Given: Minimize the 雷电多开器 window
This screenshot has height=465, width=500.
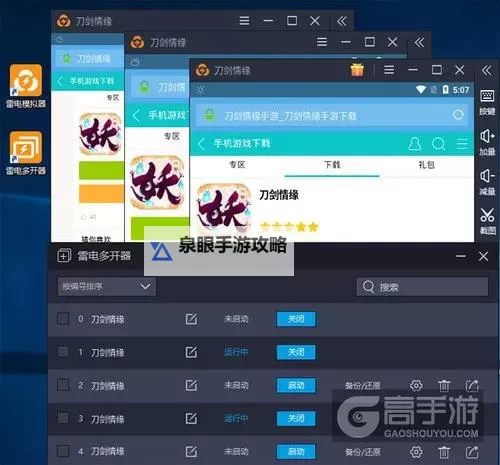Looking at the screenshot, I should click(x=461, y=256).
